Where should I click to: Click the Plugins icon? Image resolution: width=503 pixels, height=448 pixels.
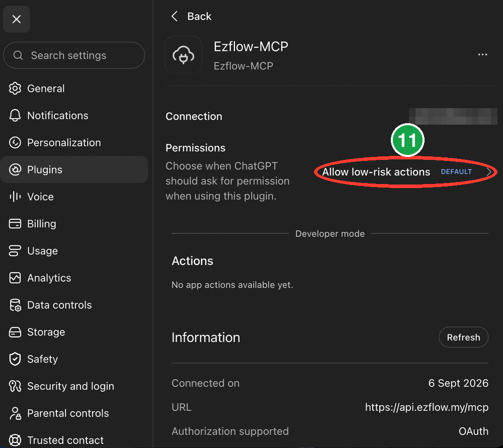(x=15, y=169)
